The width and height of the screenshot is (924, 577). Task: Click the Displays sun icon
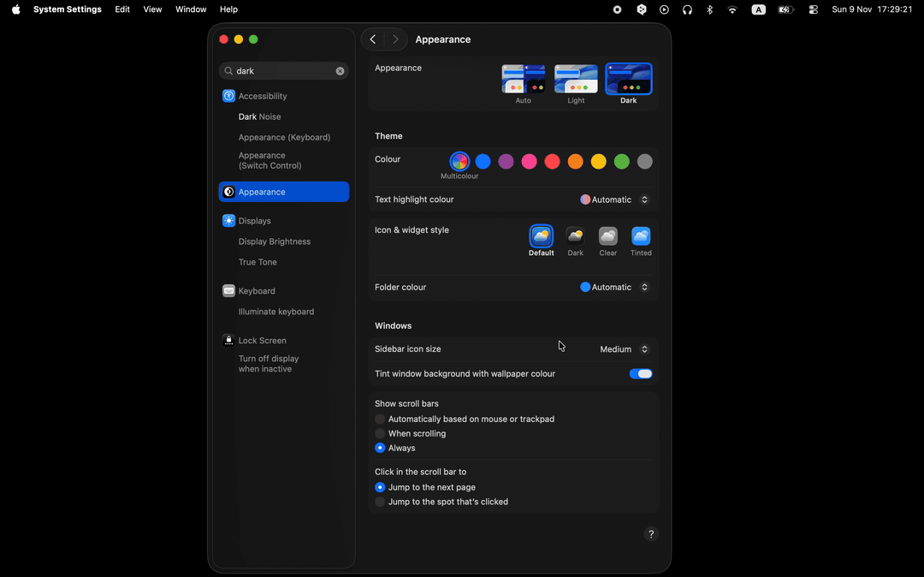(228, 221)
